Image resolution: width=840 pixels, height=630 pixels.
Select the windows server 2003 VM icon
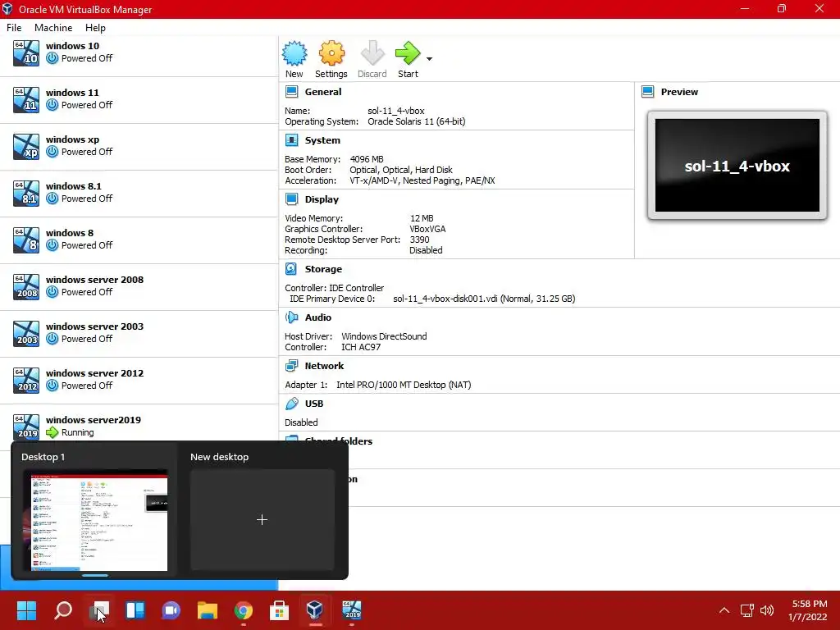tap(25, 333)
